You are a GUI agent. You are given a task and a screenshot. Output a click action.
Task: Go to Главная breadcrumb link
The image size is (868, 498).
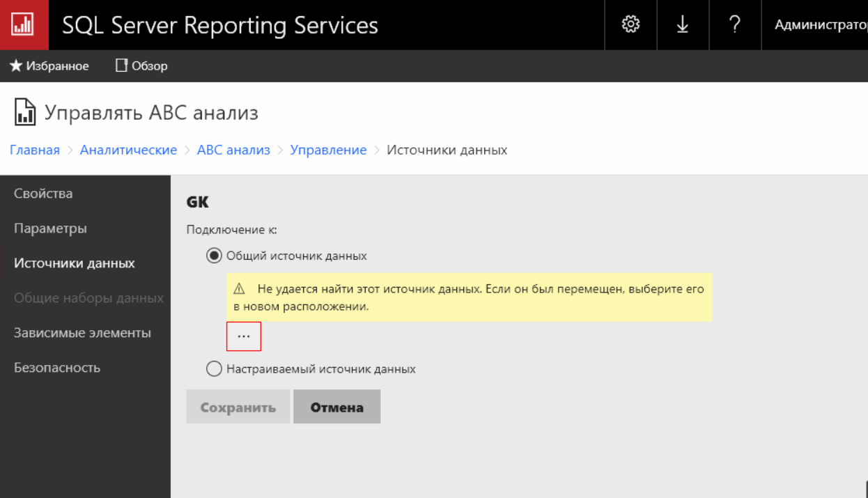(x=35, y=150)
